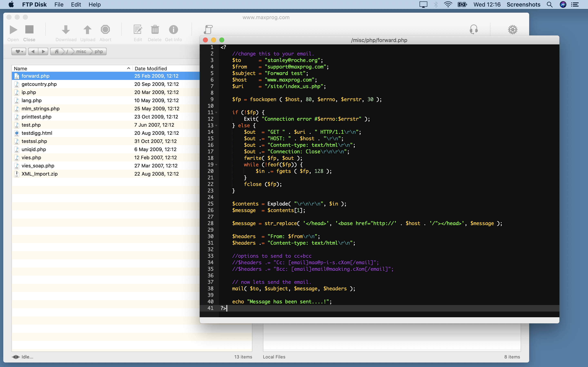
Task: Open the File menu
Action: click(59, 5)
